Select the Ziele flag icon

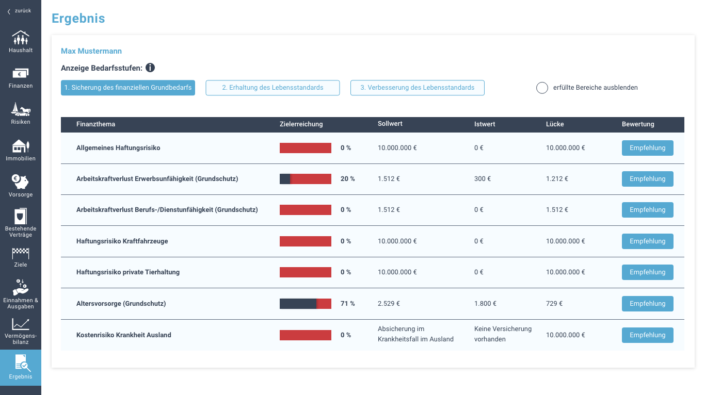[20, 257]
